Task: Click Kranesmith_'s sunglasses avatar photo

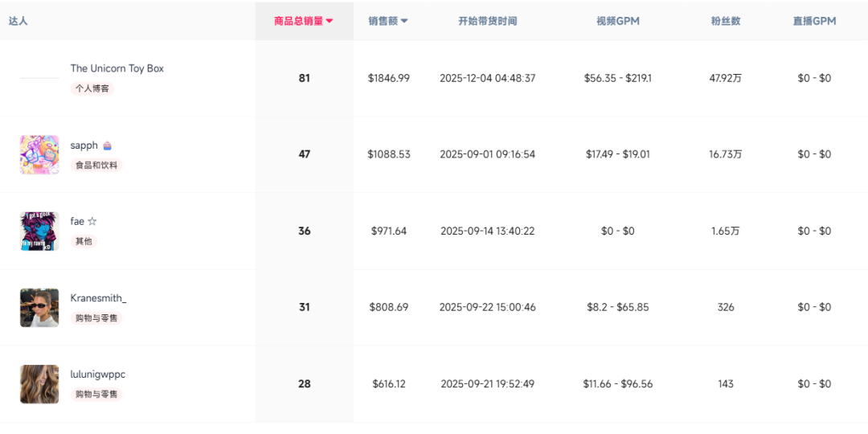Action: coord(39,307)
